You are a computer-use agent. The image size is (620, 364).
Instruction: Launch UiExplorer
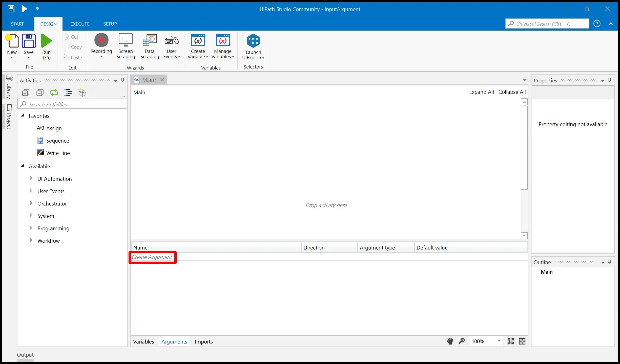(253, 47)
